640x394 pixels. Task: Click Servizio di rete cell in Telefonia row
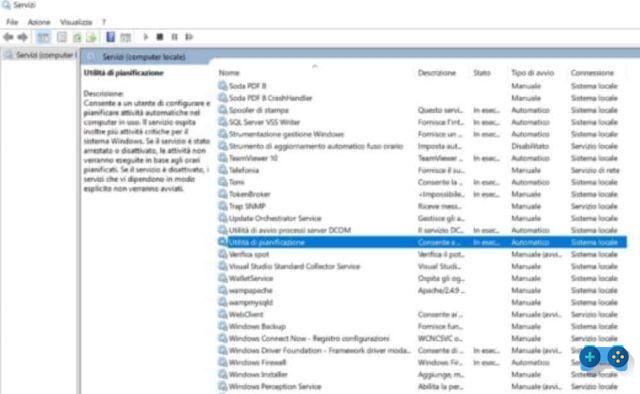click(595, 170)
